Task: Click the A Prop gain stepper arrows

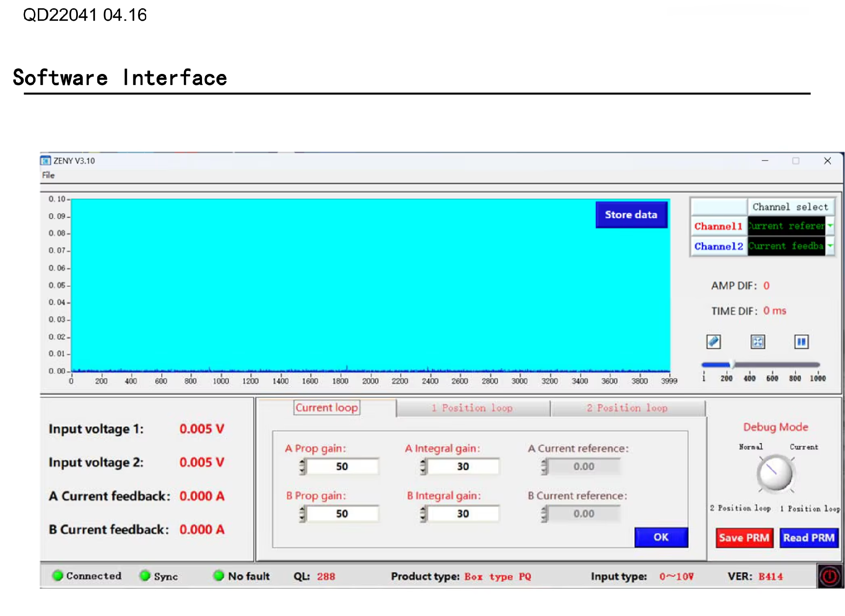Action: coord(302,466)
